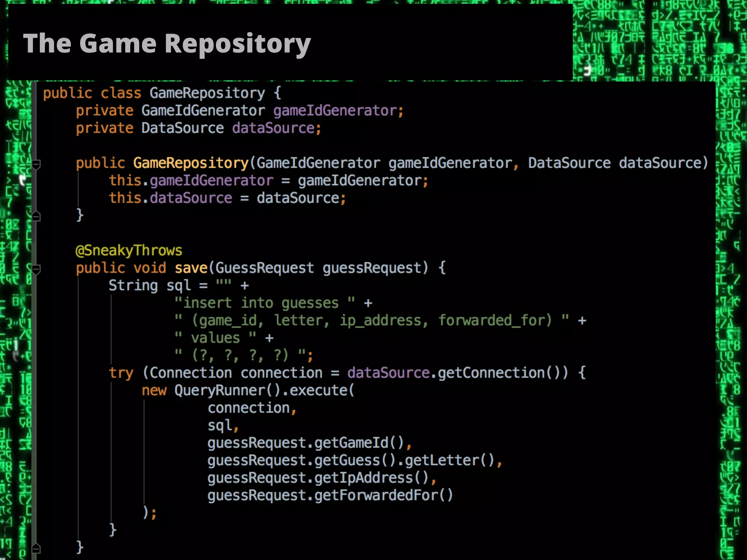This screenshot has height=560, width=747.
Task: Click the constructor name "GameRepository(" in its signature
Action: 194,163
